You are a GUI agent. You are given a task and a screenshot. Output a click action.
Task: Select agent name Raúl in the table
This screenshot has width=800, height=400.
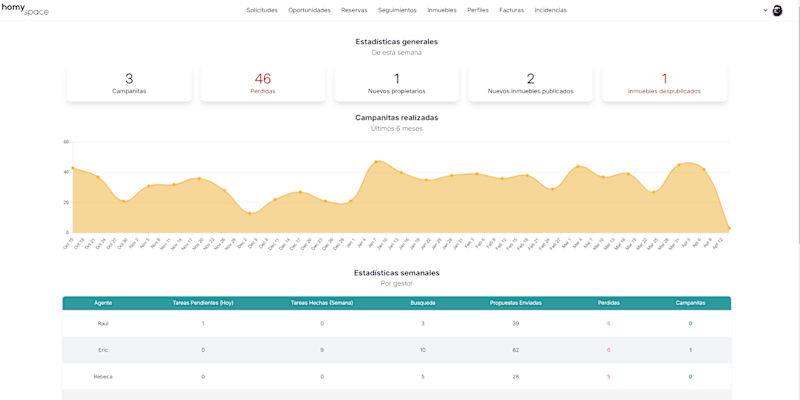pyautogui.click(x=103, y=323)
